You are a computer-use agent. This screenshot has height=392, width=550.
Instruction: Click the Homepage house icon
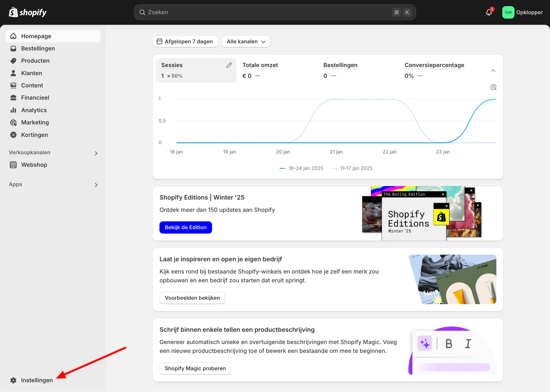(x=13, y=36)
